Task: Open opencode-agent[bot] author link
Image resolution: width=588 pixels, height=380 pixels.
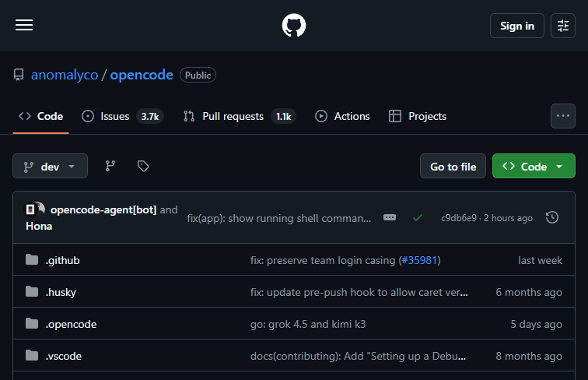Action: [103, 209]
